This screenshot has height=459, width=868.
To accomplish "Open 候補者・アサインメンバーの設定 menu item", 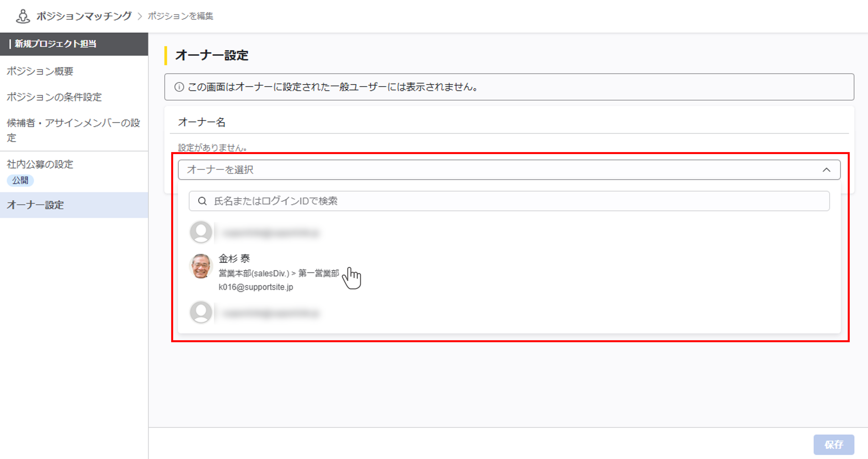I will click(x=73, y=130).
